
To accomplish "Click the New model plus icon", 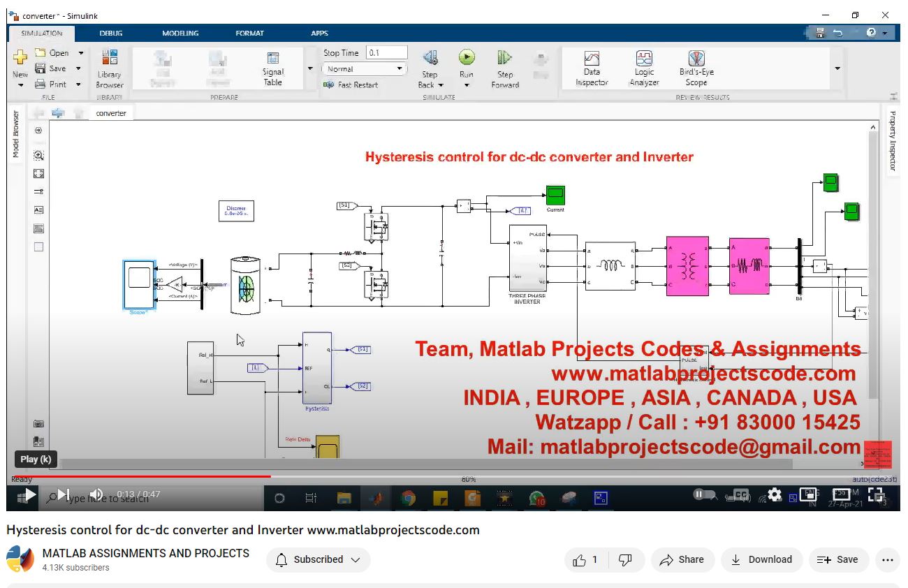I will (x=20, y=57).
